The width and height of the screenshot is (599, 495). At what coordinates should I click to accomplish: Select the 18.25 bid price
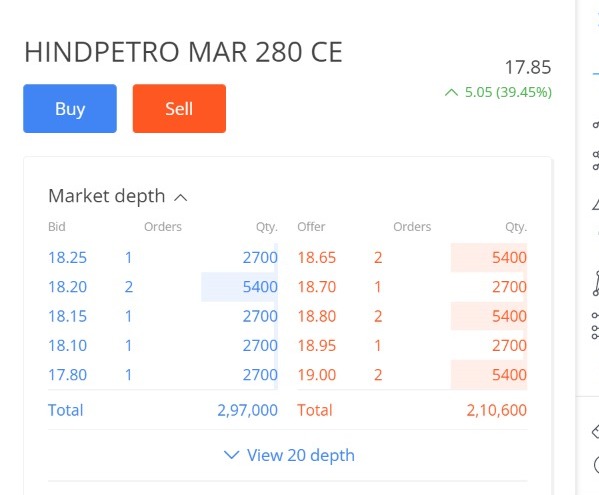coord(68,257)
